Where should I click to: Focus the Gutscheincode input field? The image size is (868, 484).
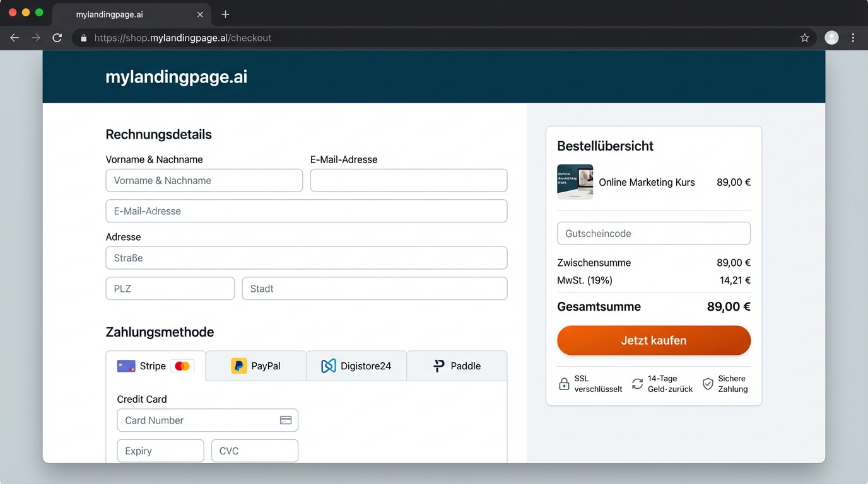coord(654,233)
